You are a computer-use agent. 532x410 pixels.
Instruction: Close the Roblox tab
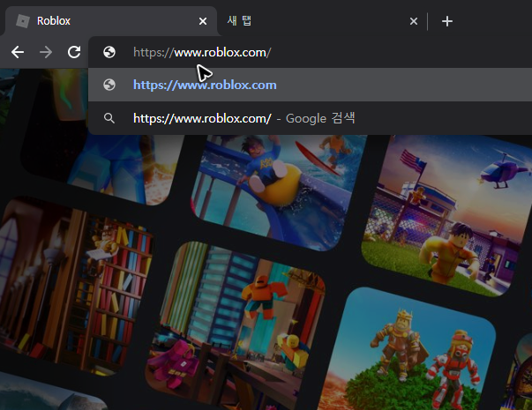[203, 21]
